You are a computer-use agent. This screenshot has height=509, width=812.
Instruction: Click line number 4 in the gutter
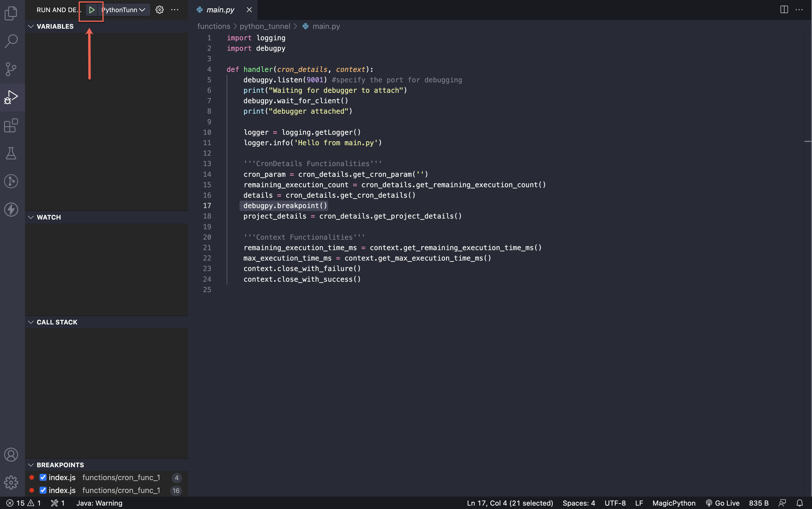(209, 69)
